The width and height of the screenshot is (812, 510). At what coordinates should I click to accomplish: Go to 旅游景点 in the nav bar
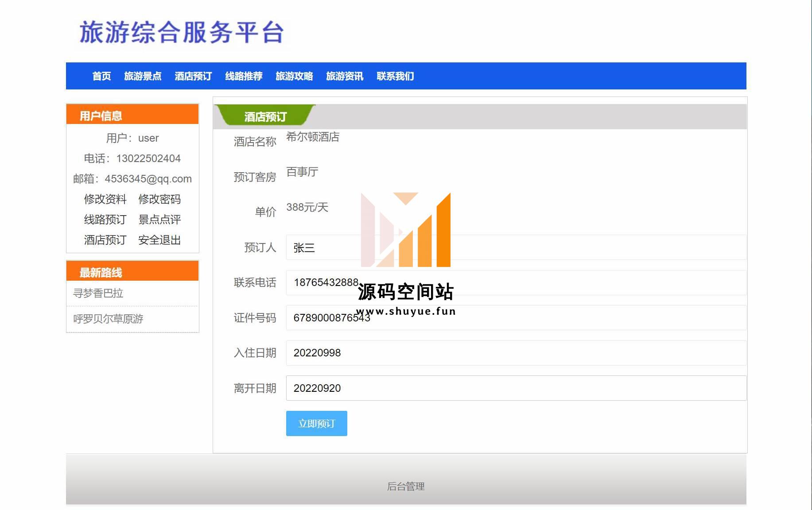(143, 76)
